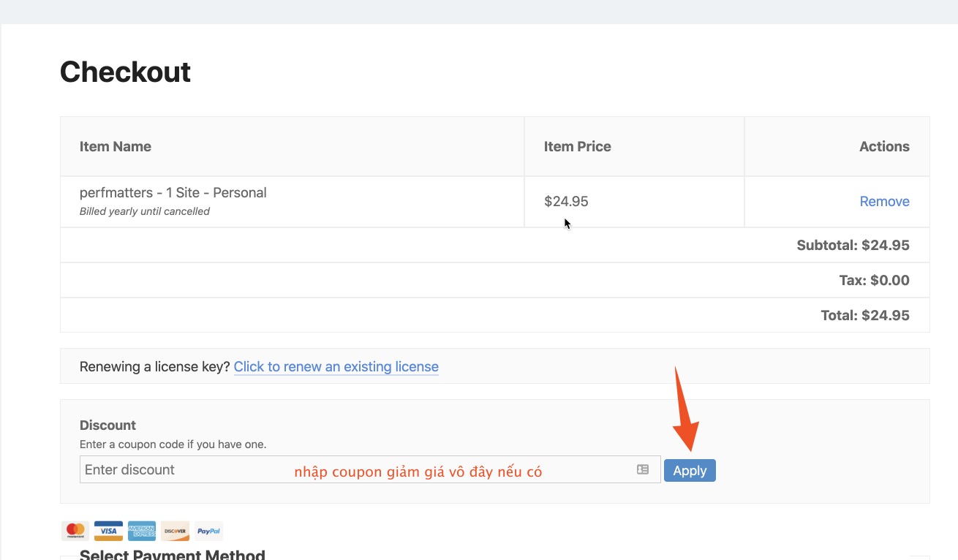Click the American Express card icon
958x560 pixels.
pos(142,531)
